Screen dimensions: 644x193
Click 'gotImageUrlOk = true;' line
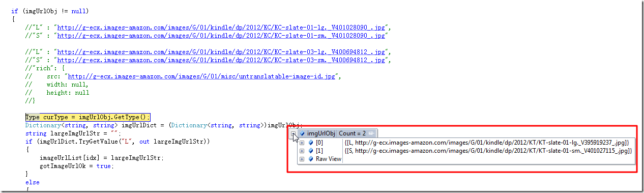77,166
